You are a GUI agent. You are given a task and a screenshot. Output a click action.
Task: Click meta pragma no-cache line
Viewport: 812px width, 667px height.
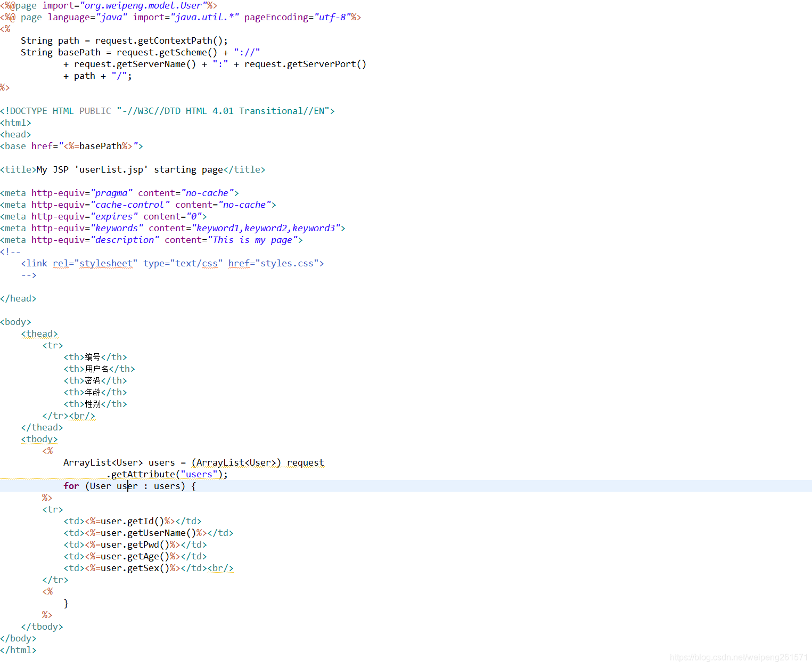tap(119, 193)
